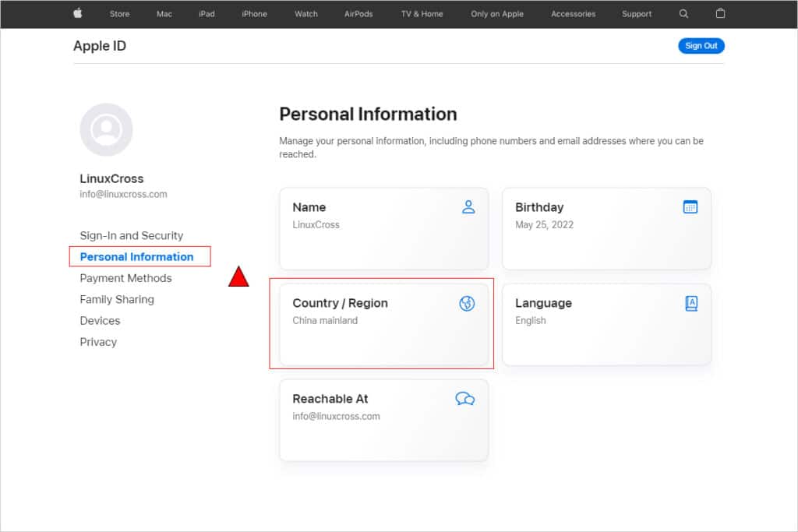Open the AirPods menu
Viewport: 798px width, 532px height.
click(358, 14)
